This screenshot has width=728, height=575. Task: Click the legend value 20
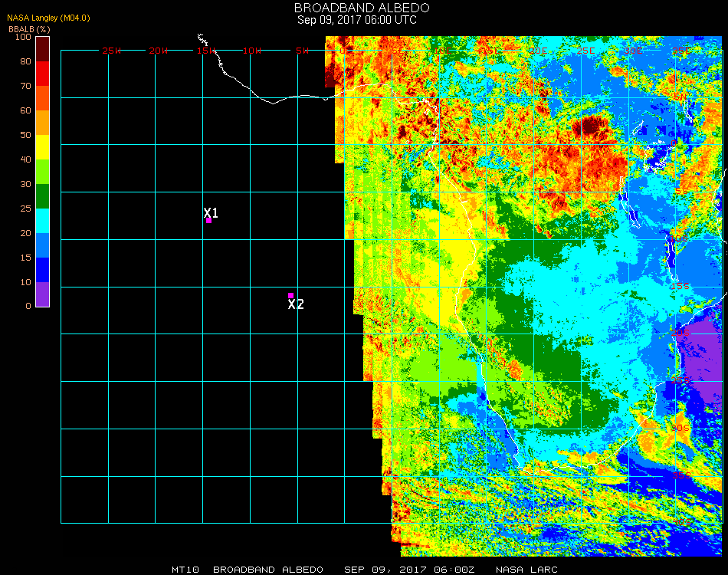(25, 233)
